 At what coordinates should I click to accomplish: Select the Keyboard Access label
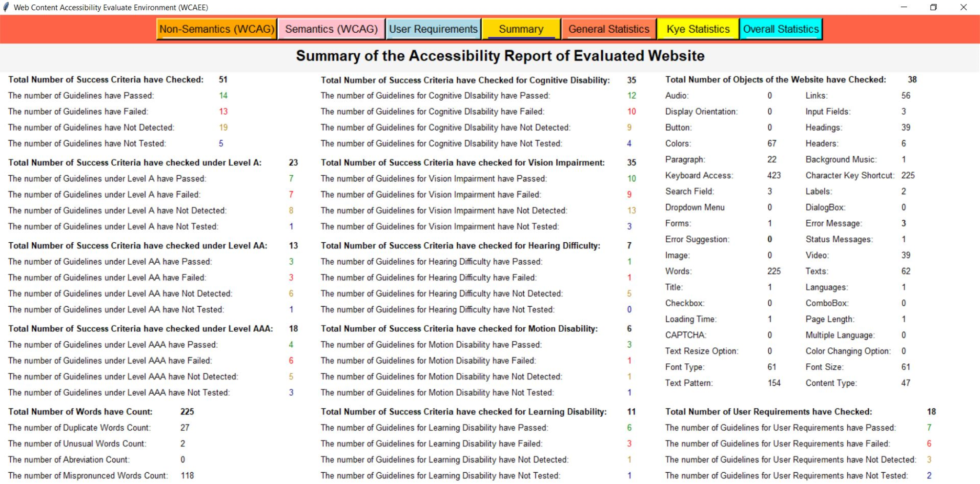pyautogui.click(x=699, y=175)
